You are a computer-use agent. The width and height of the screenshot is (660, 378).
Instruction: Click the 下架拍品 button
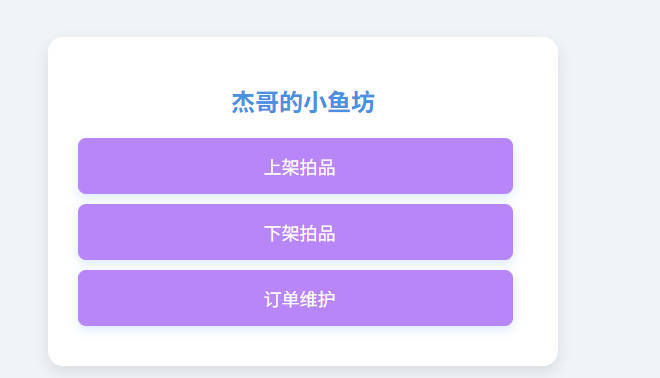295,232
